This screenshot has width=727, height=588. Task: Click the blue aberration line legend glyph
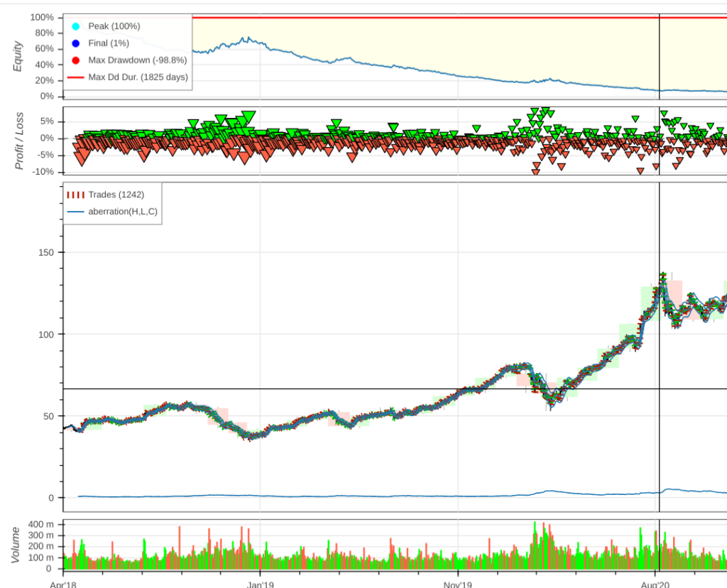pyautogui.click(x=75, y=212)
